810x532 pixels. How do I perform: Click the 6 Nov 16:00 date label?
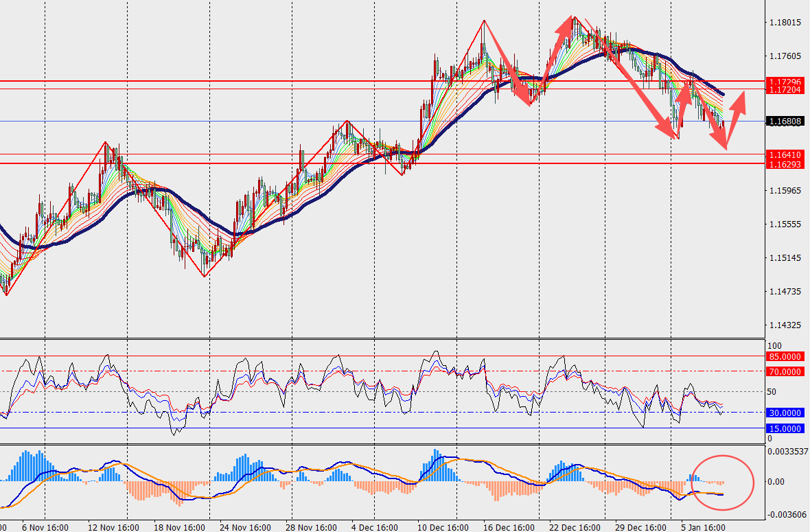pos(45,527)
